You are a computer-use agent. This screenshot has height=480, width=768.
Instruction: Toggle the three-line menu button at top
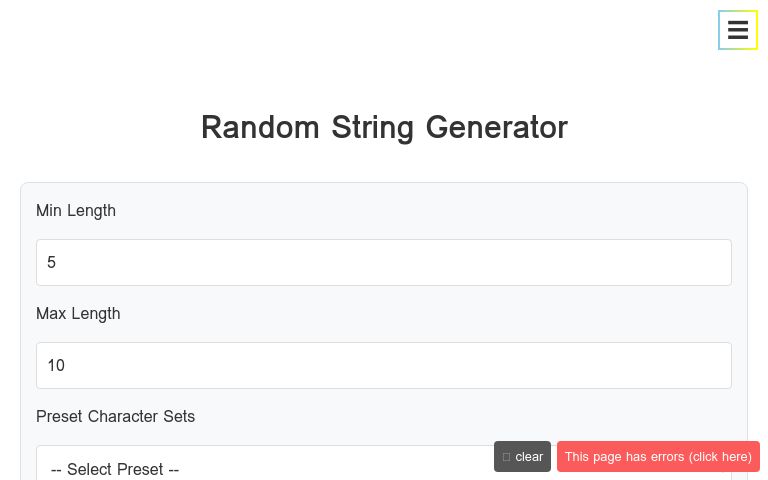point(738,30)
